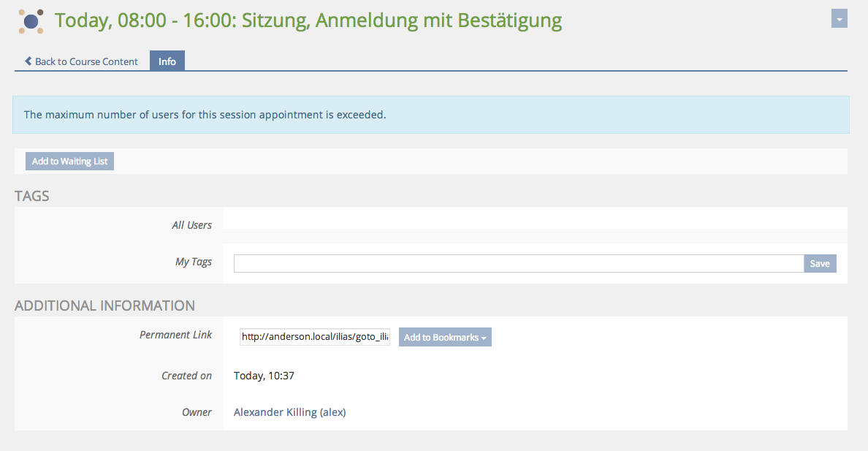Click the ADDITIONAL INFORMATION section heading

[x=104, y=306]
